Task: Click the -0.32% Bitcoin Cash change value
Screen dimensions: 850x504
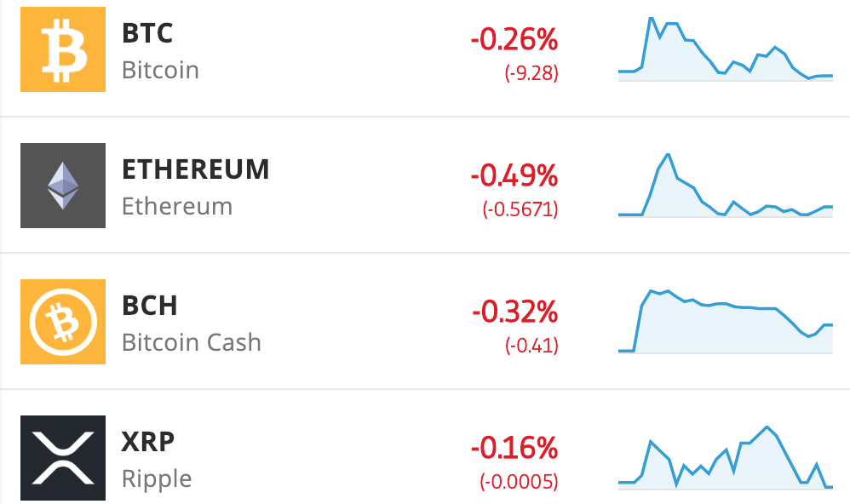Action: (515, 312)
